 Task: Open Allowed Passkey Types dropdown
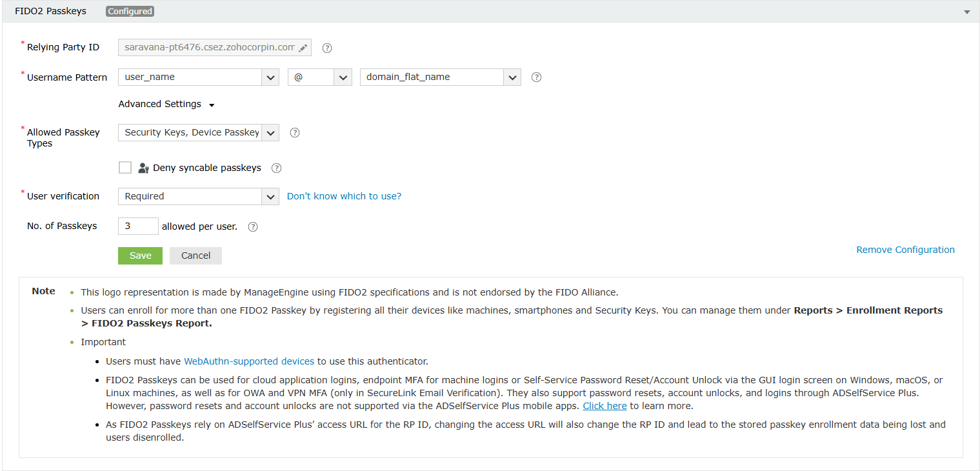coord(199,133)
